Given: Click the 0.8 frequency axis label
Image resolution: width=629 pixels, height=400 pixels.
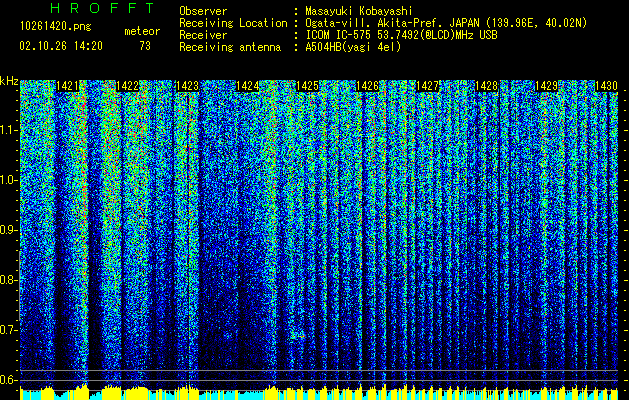Looking at the screenshot, I should 9,280.
